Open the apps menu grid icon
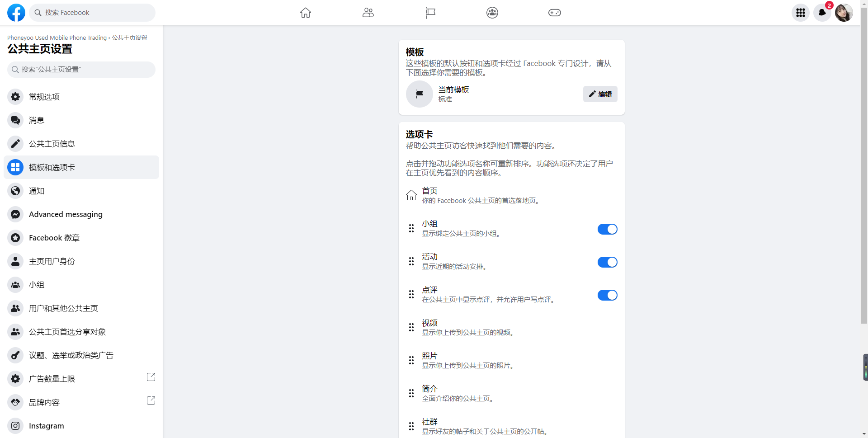868x438 pixels. 800,13
